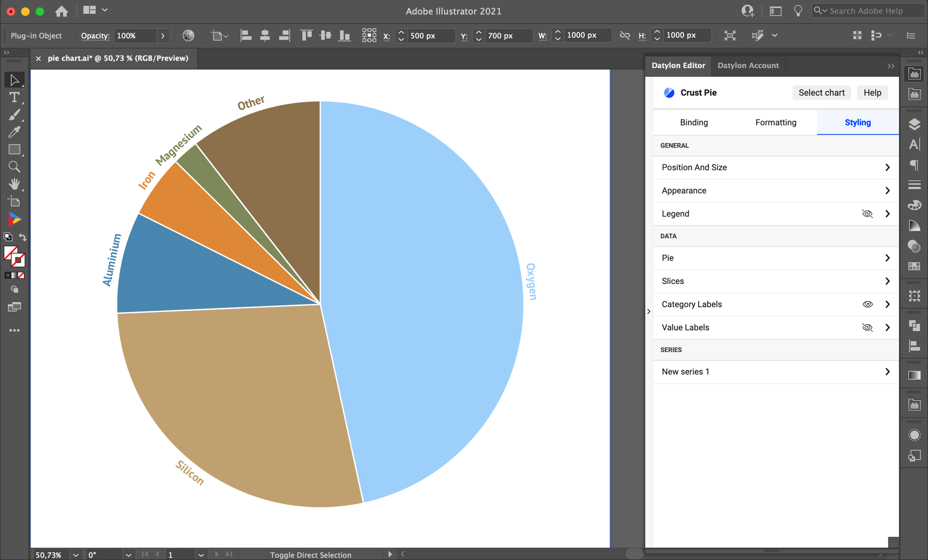Image resolution: width=928 pixels, height=560 pixels.
Task: Open the Character panel icon
Action: 914,145
